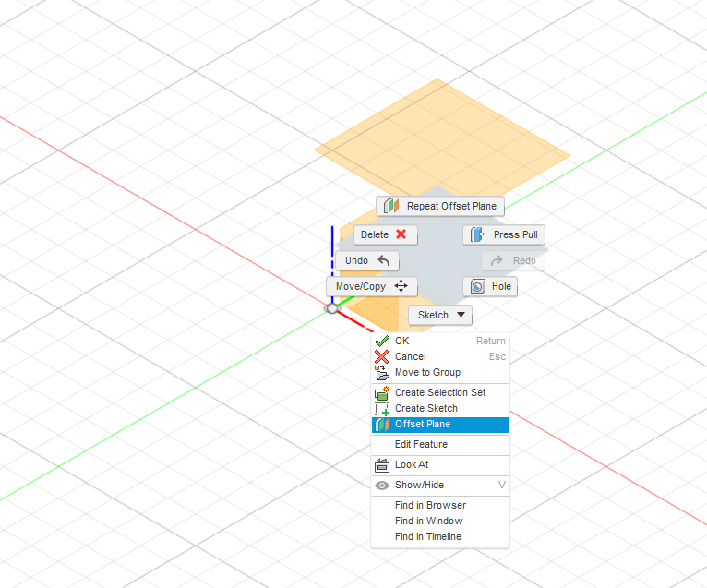
Task: Click the Move/Copy arrows icon
Action: (401, 286)
